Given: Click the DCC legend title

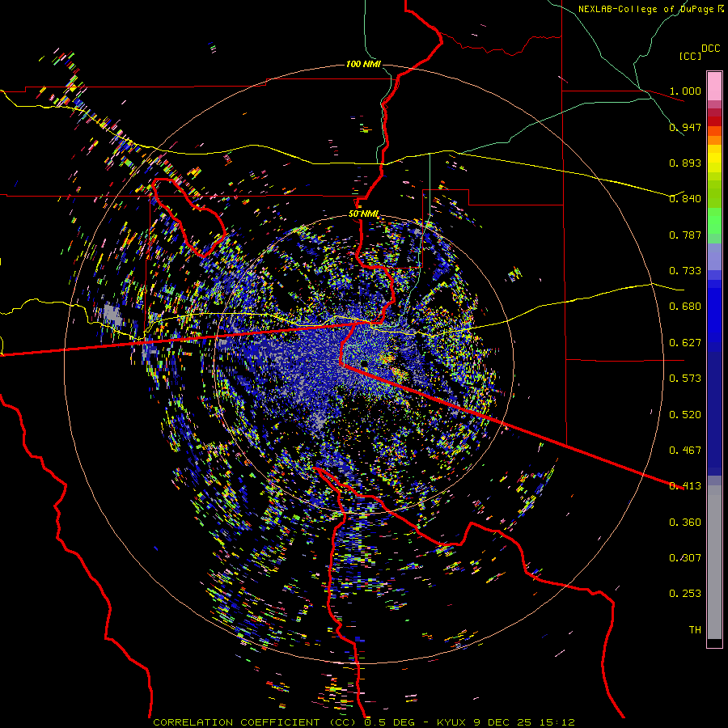Looking at the screenshot, I should (x=711, y=49).
